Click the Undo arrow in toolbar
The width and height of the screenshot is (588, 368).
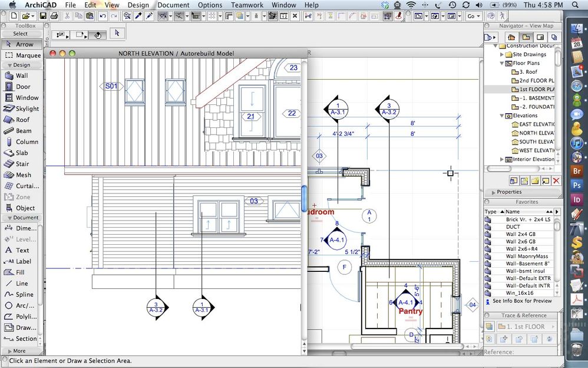[103, 16]
